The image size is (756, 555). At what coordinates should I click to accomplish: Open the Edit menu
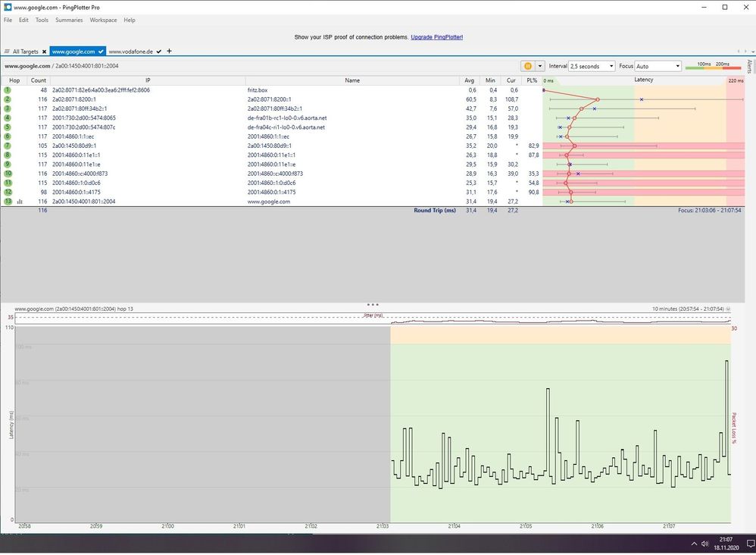tap(23, 20)
